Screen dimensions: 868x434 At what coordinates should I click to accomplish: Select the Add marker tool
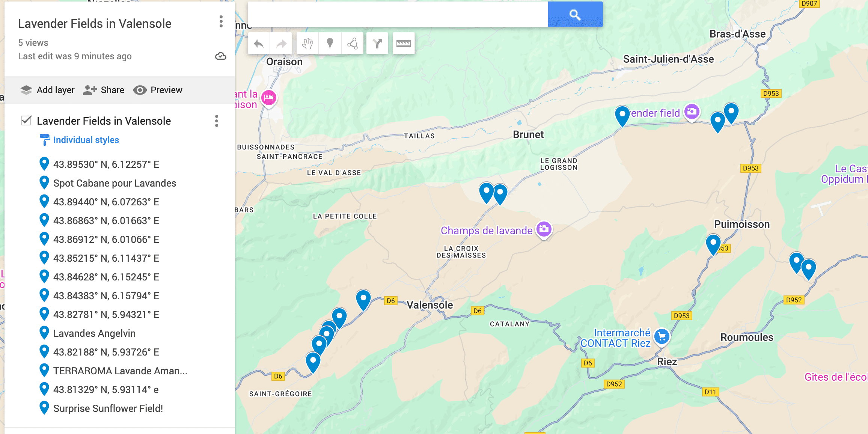click(x=330, y=44)
